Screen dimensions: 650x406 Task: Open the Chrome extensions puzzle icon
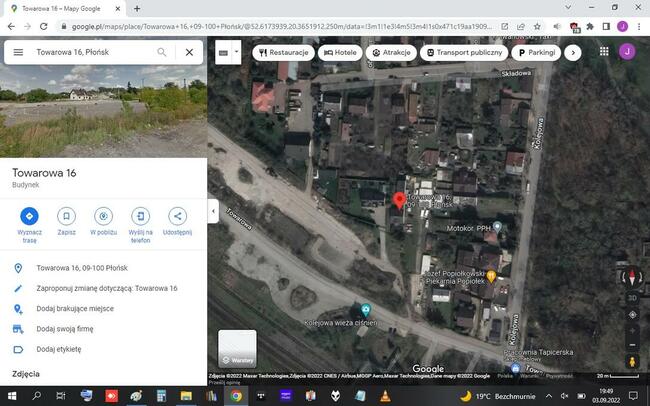tap(590, 27)
